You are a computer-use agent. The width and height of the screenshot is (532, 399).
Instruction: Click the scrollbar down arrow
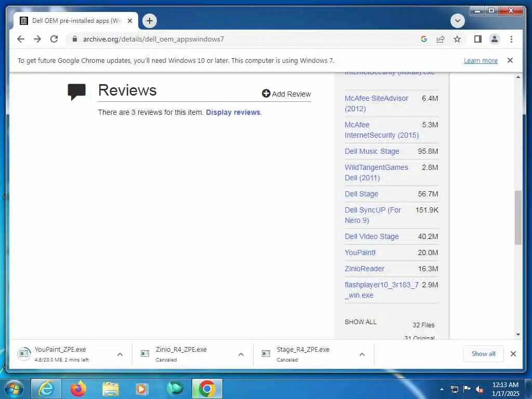coord(518,335)
